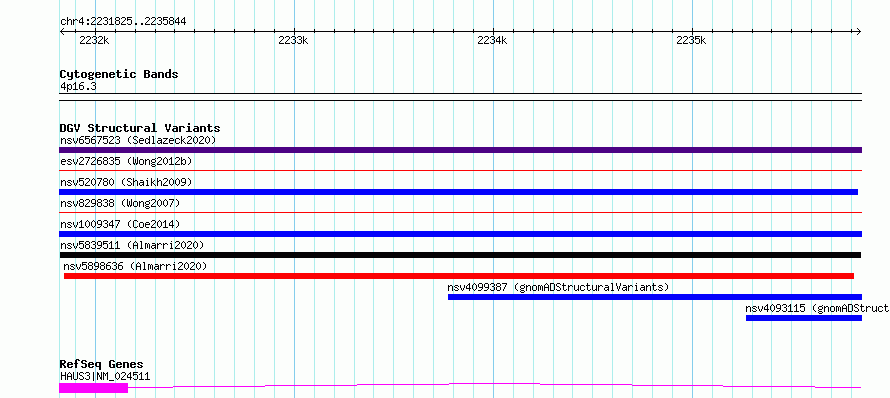Select the magenta HAUS3 exon block

point(94,388)
